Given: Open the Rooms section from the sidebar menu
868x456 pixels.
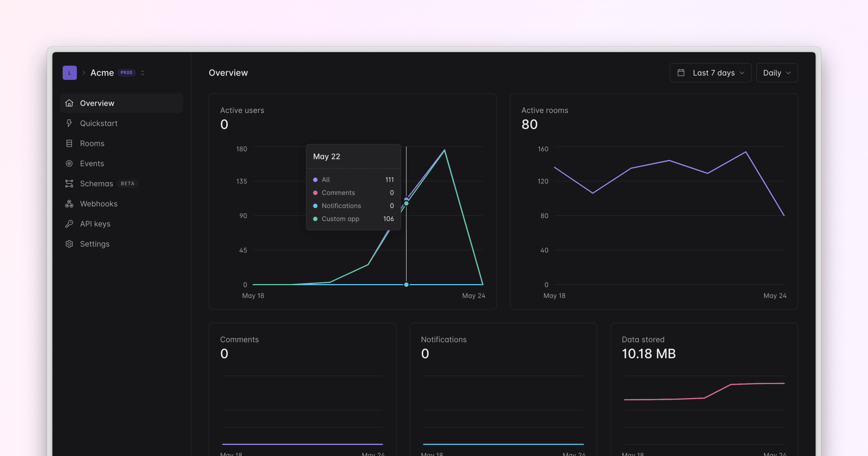Looking at the screenshot, I should click(x=92, y=143).
